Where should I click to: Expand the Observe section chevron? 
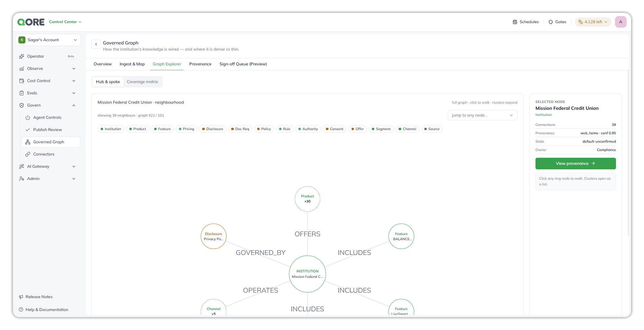(x=74, y=69)
